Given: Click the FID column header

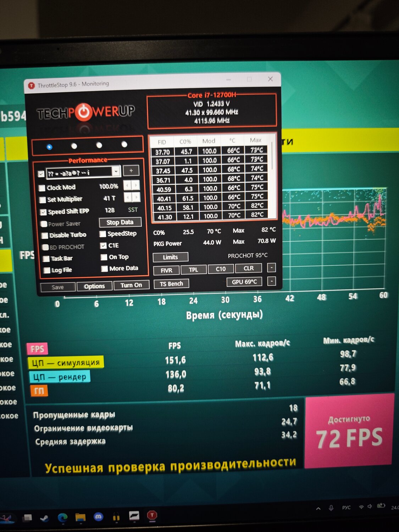Looking at the screenshot, I should 162,142.
